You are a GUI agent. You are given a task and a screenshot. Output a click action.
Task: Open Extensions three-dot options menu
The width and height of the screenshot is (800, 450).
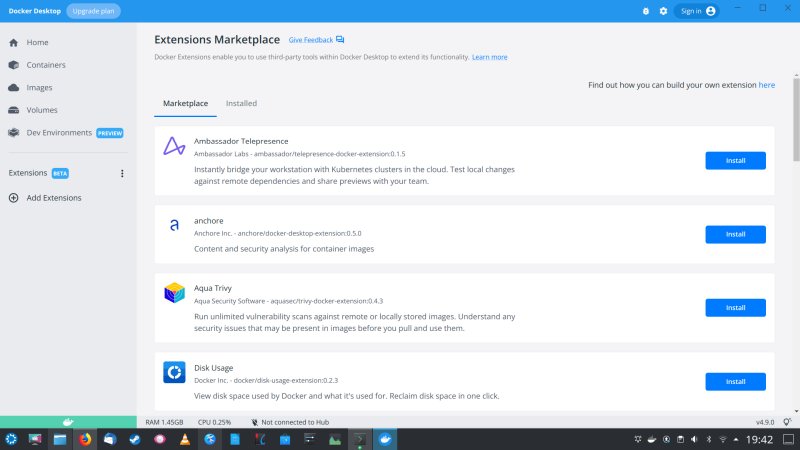(x=122, y=173)
